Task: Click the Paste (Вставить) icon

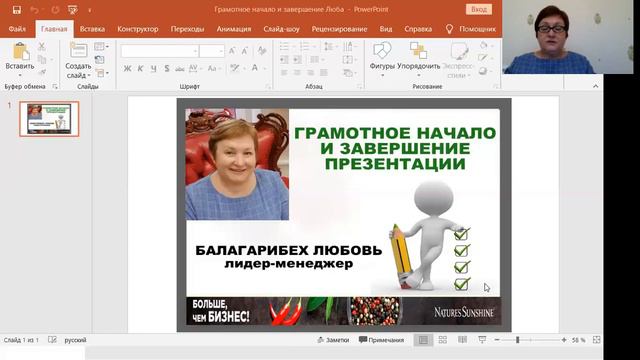Action: click(20, 52)
